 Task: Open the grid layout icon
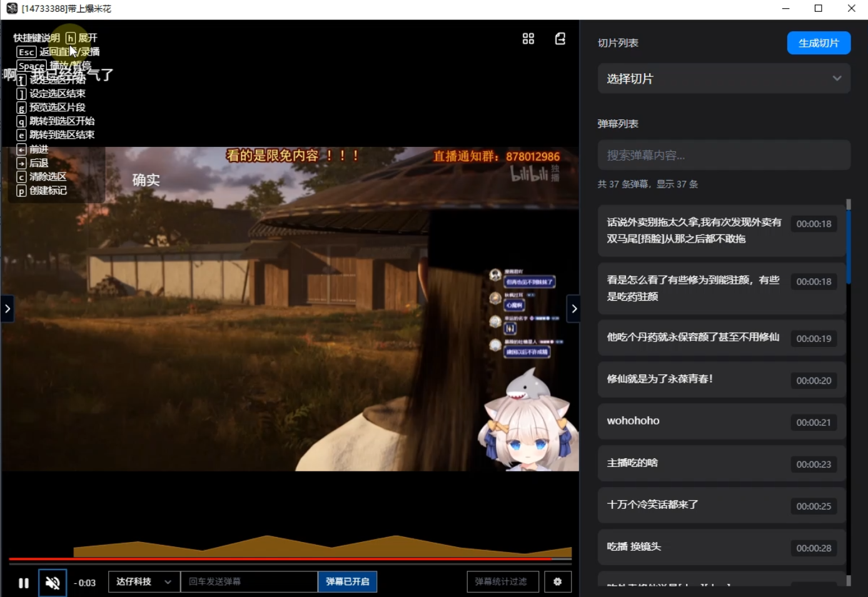pos(528,39)
